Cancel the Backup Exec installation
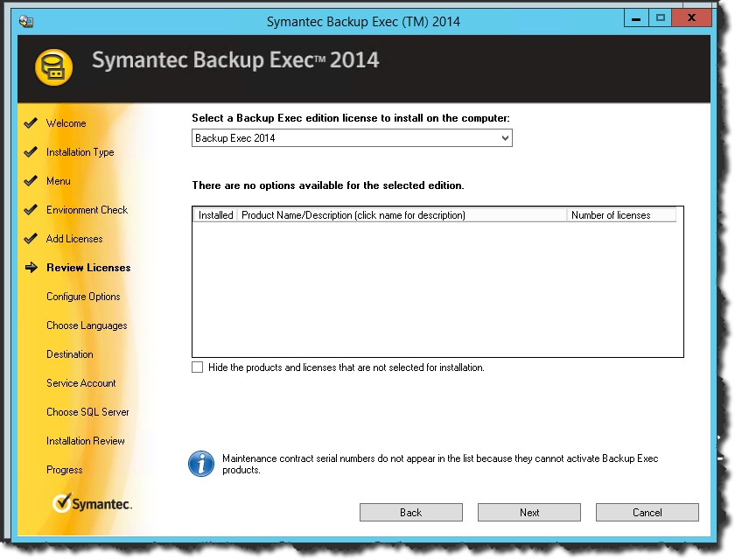 click(x=647, y=512)
